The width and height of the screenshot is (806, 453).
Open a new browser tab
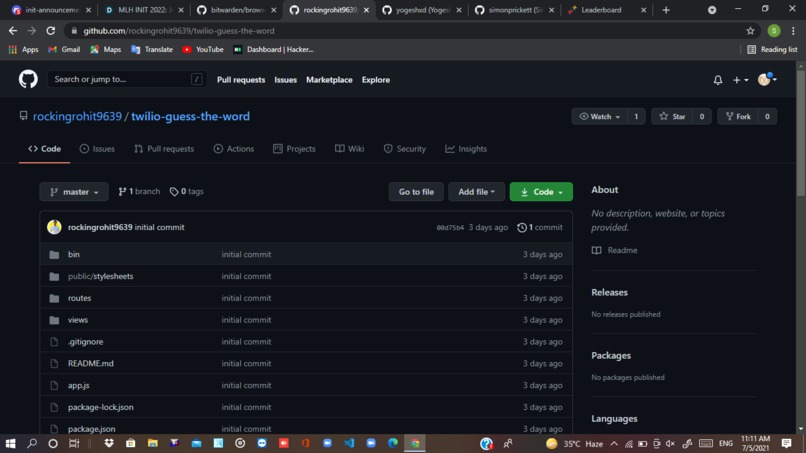coord(666,10)
